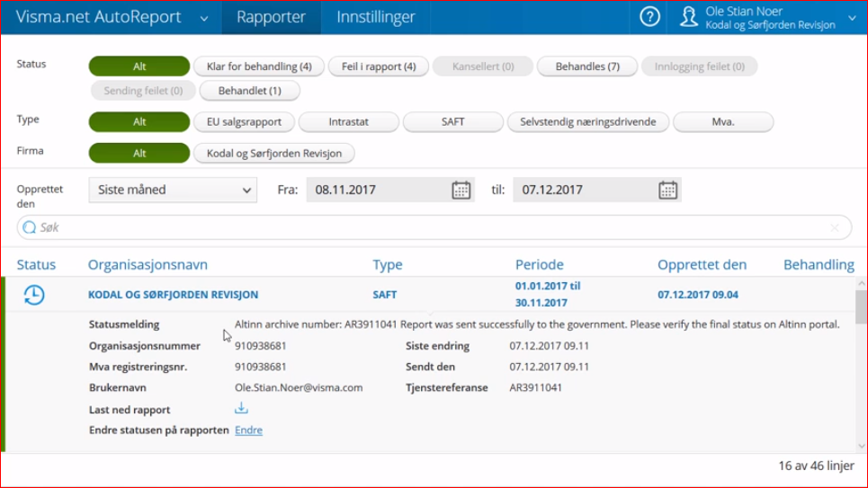Screen dimensions: 868x488
Task: Filter type by SAFT pill
Action: 452,121
